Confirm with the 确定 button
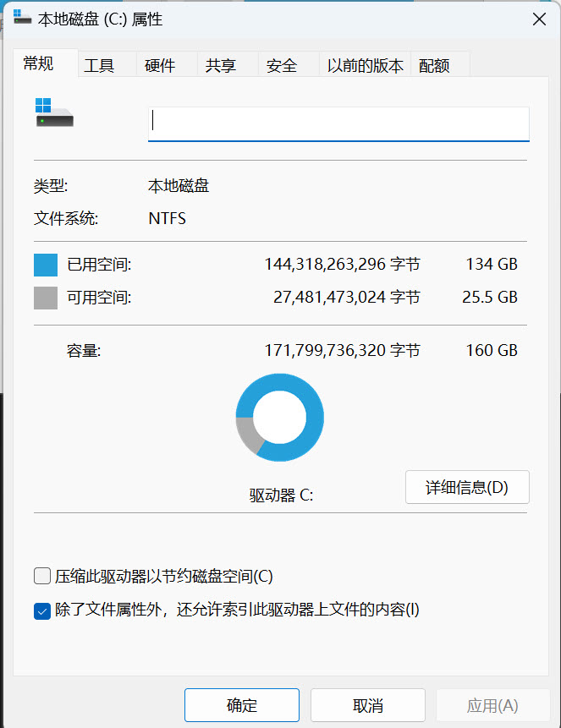The width and height of the screenshot is (561, 728). pos(242,705)
